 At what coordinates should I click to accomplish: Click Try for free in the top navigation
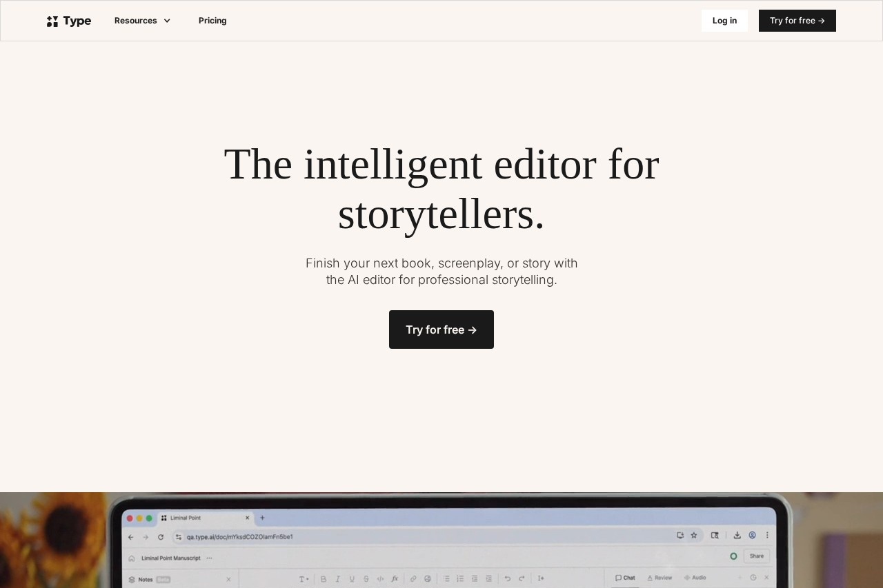(797, 21)
